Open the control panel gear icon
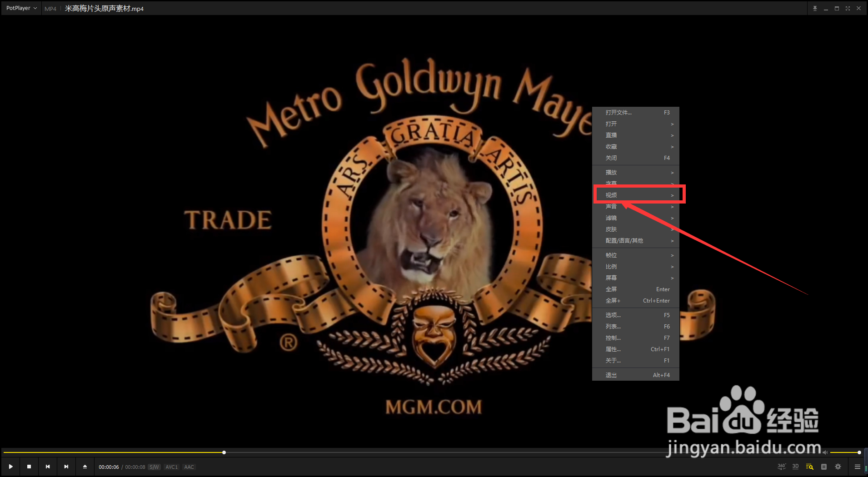The image size is (868, 477). (x=838, y=467)
